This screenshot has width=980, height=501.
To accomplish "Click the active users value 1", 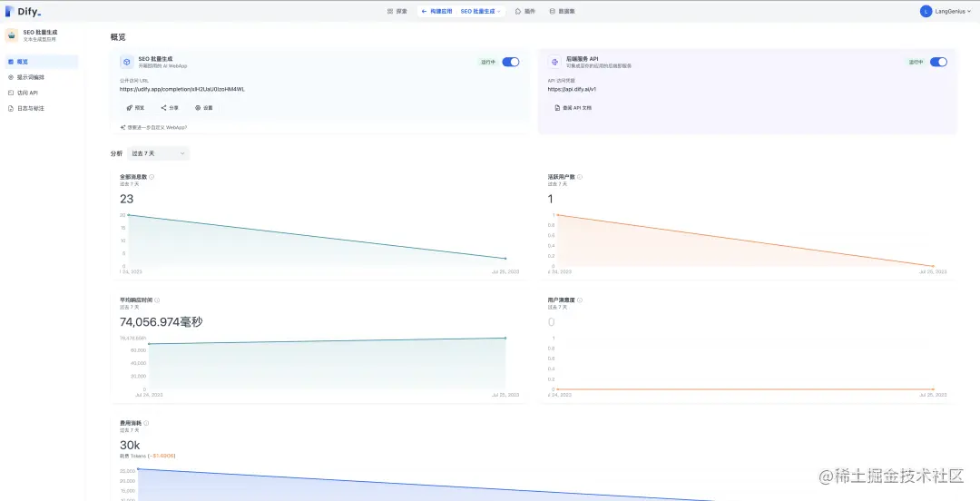I will pos(551,199).
